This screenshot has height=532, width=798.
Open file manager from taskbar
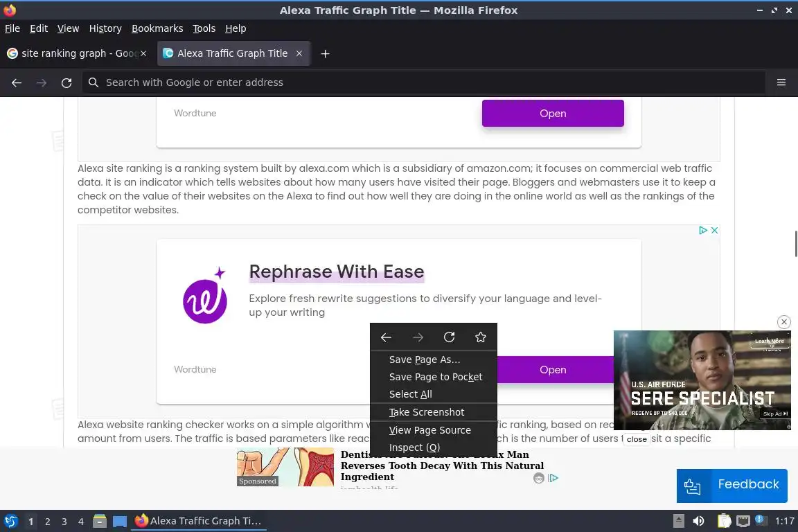point(100,521)
